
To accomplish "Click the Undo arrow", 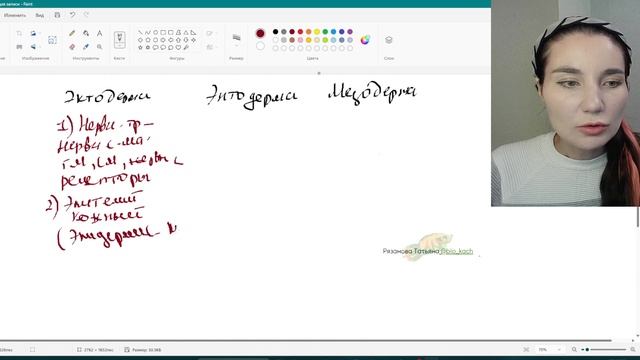I will pyautogui.click(x=72, y=15).
